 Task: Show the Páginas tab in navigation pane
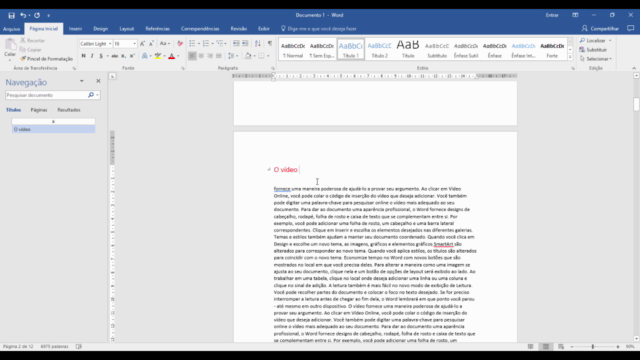point(39,110)
